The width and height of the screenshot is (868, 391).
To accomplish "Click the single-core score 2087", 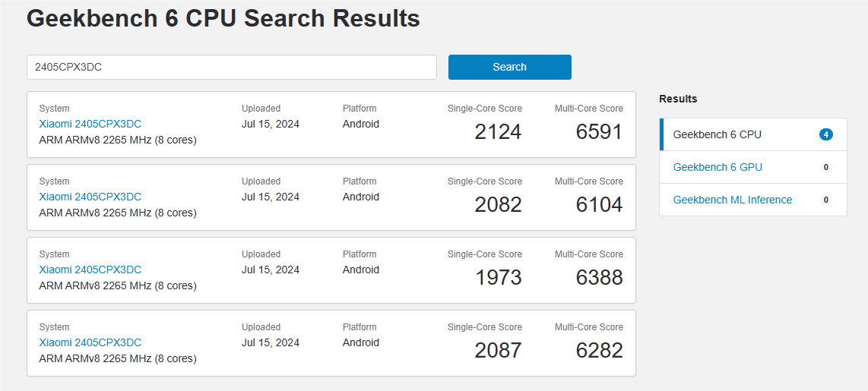I will click(498, 351).
